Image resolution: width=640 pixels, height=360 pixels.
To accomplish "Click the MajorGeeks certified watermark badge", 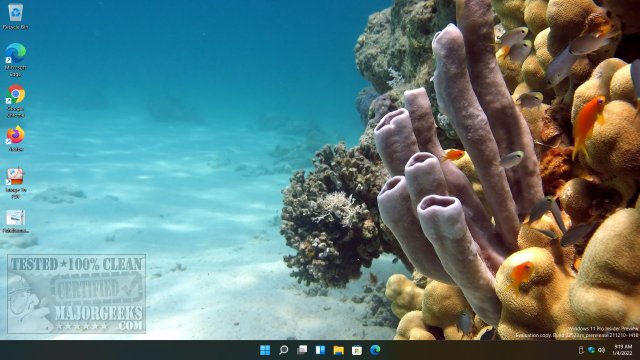I will click(77, 293).
